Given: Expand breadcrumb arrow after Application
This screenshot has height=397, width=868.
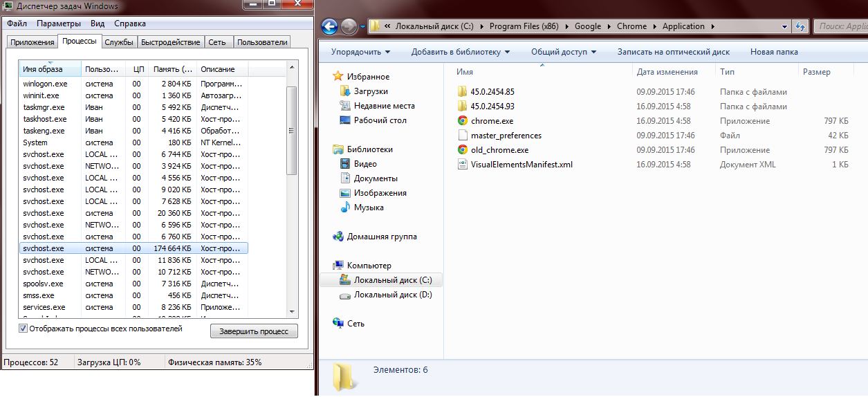Looking at the screenshot, I should tap(712, 26).
